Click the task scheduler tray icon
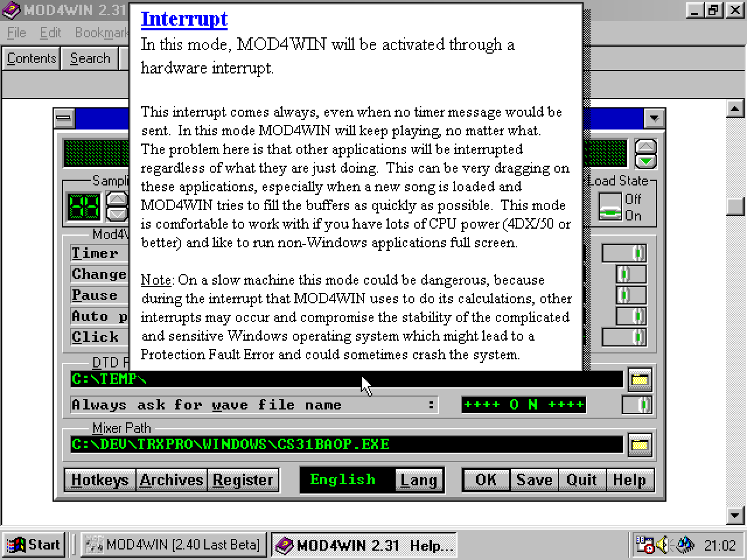The height and width of the screenshot is (560, 747). pos(644,545)
